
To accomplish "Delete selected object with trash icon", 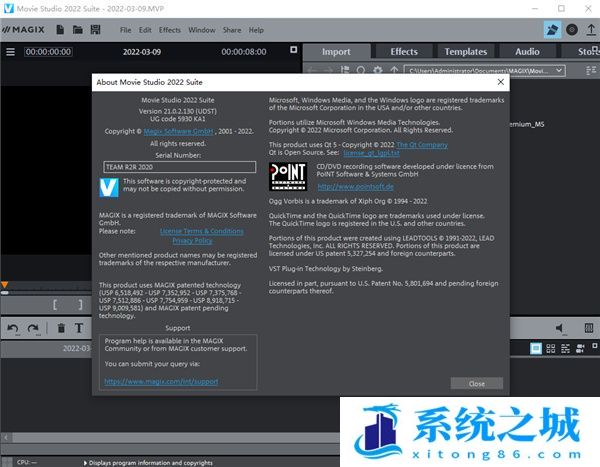I will 61,328.
